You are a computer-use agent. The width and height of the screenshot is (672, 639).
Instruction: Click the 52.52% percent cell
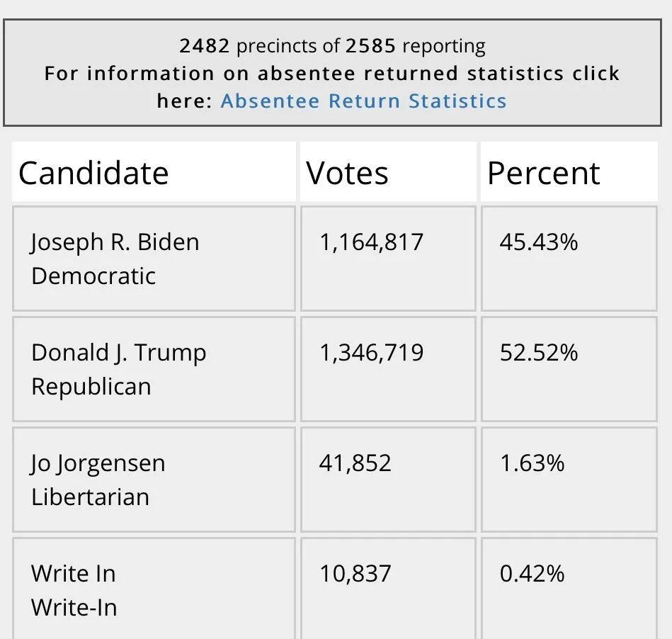point(538,353)
